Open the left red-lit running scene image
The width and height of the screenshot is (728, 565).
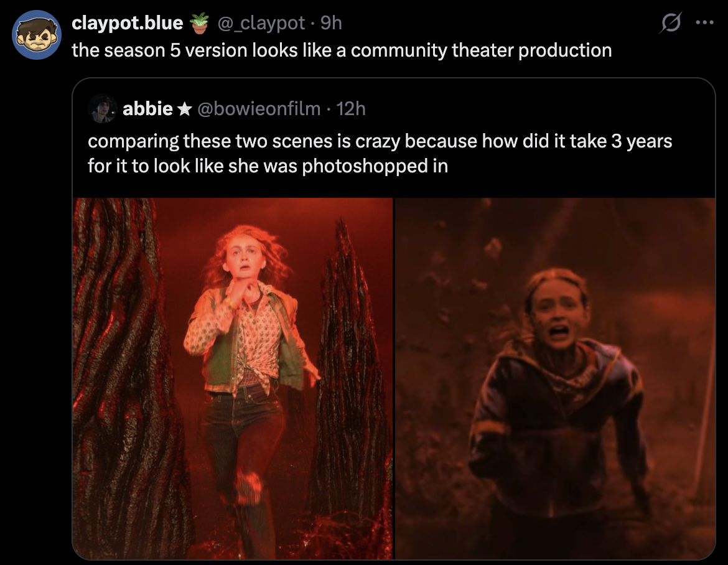coord(233,378)
